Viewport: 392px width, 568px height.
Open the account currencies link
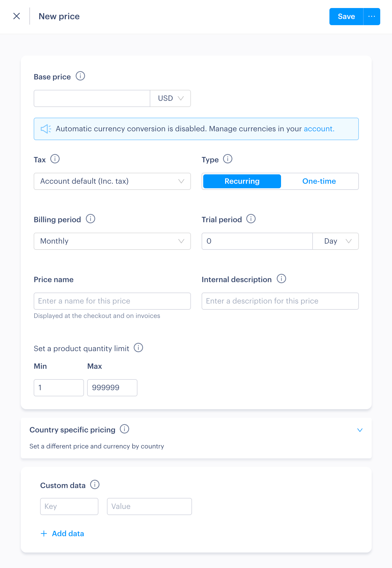pyautogui.click(x=319, y=129)
